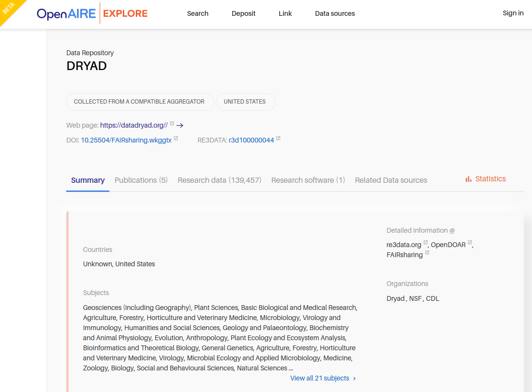This screenshot has height=392, width=532.
Task: Click the United States badge
Action: (x=245, y=102)
